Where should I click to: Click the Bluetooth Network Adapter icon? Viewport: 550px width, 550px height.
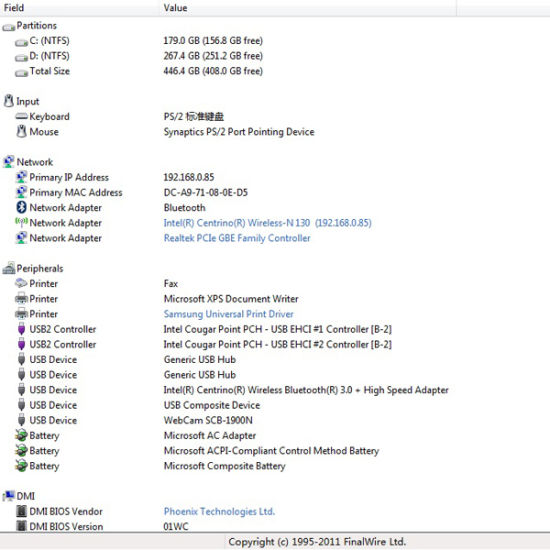[21, 207]
